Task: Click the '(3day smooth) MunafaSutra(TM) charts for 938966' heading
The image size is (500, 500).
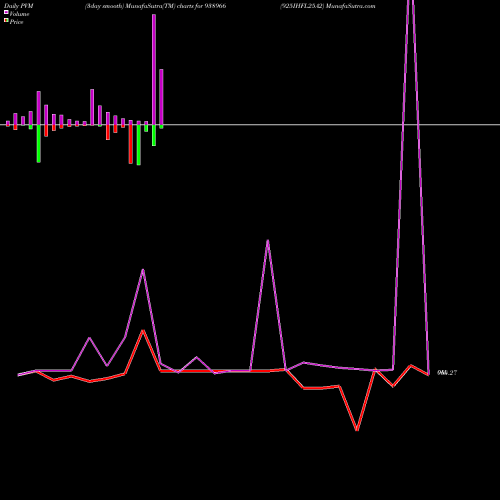Action: [x=155, y=6]
